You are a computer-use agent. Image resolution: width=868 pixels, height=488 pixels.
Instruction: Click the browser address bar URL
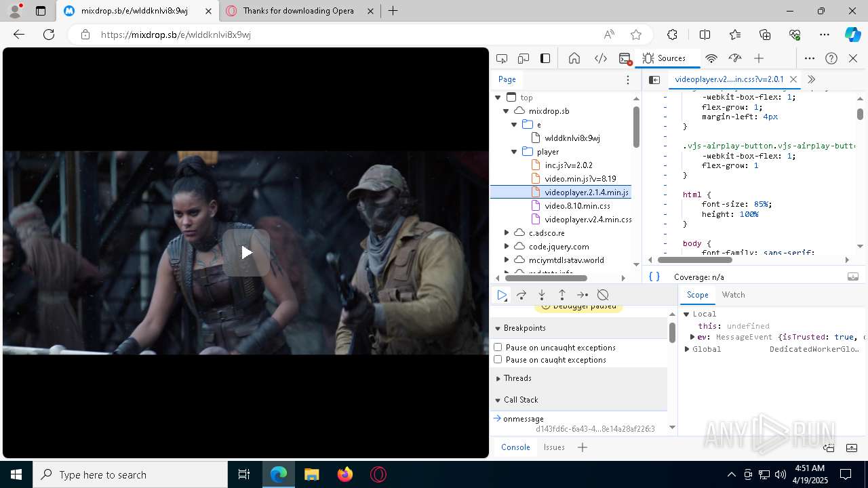[176, 35]
